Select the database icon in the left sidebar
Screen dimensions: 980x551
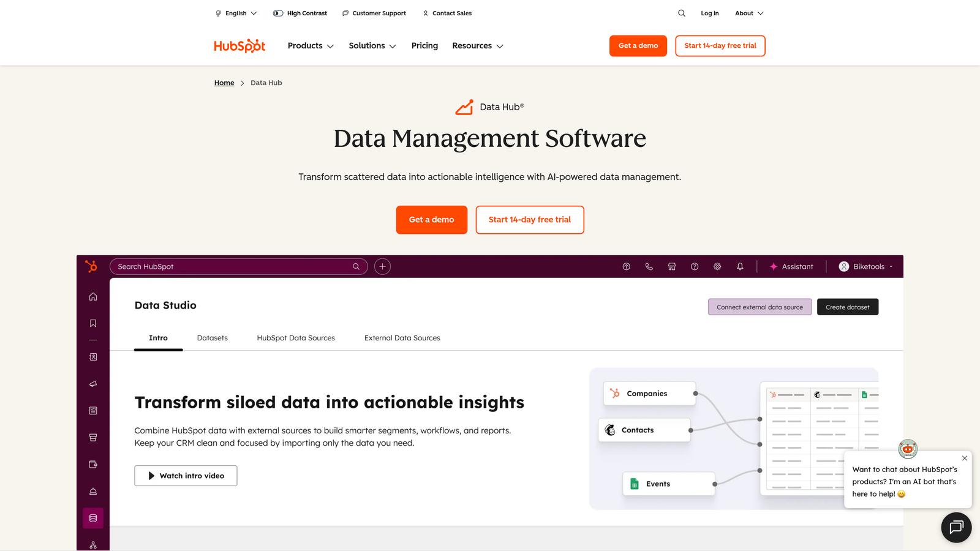93,517
